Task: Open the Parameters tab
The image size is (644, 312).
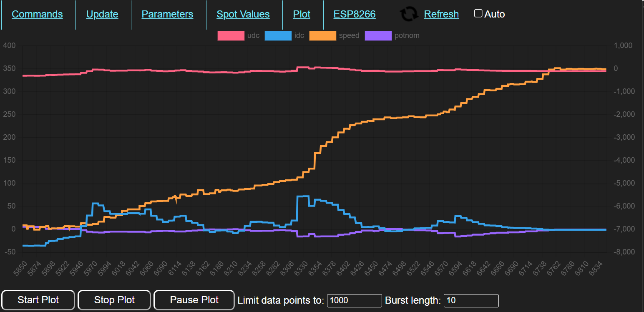Action: click(167, 14)
